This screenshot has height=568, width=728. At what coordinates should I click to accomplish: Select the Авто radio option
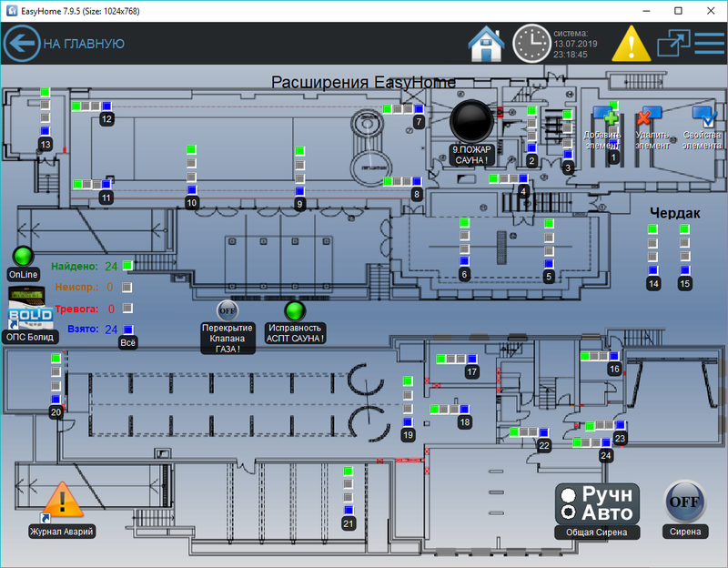point(569,512)
